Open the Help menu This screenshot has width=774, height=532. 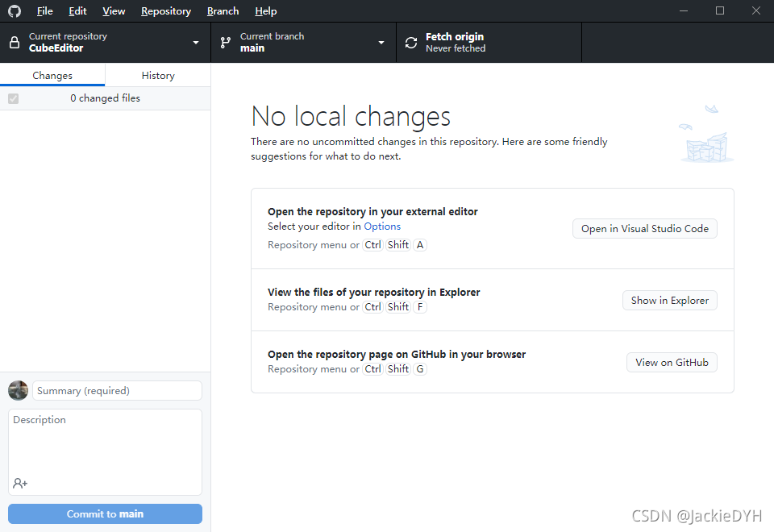point(265,10)
